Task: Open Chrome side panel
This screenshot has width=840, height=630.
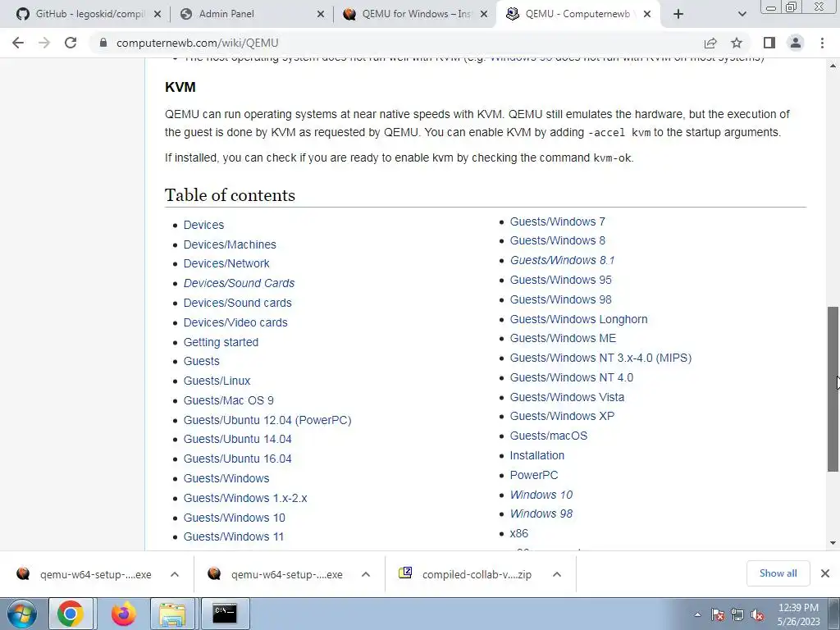Action: [769, 43]
